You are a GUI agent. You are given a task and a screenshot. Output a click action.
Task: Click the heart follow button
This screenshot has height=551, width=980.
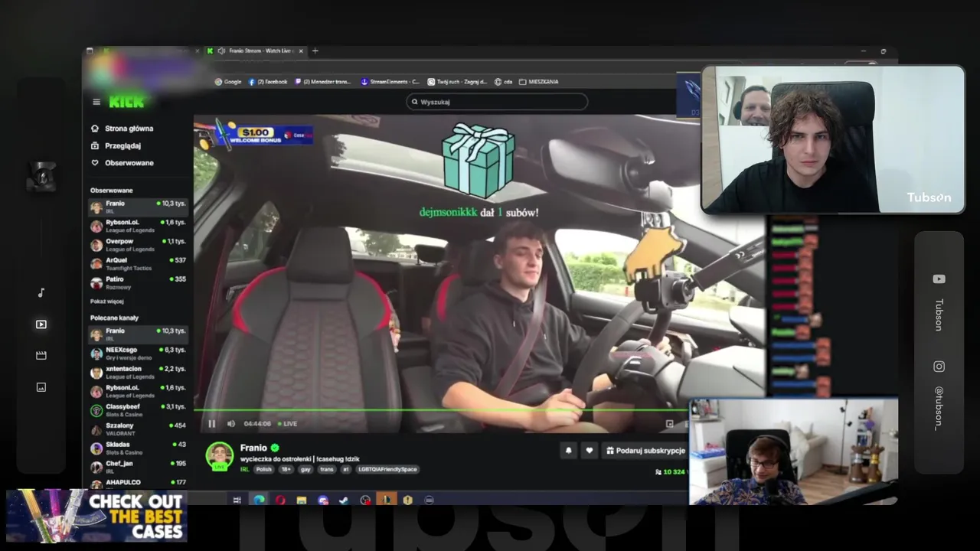pyautogui.click(x=589, y=451)
